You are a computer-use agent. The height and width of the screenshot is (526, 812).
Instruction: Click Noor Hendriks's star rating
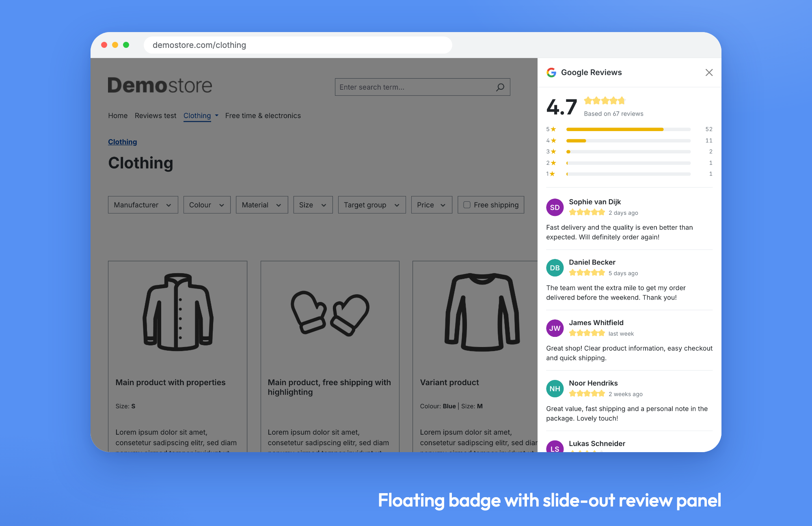tap(587, 394)
